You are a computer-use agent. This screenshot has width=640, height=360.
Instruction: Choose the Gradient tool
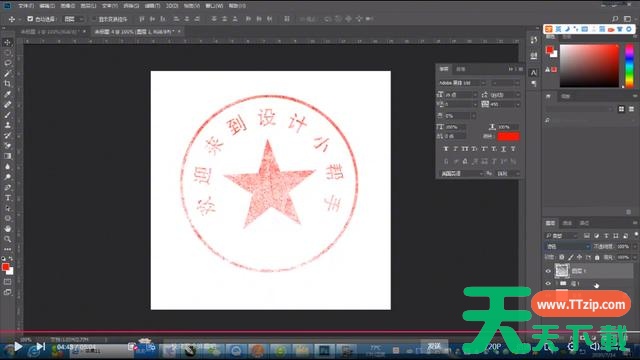pyautogui.click(x=8, y=156)
